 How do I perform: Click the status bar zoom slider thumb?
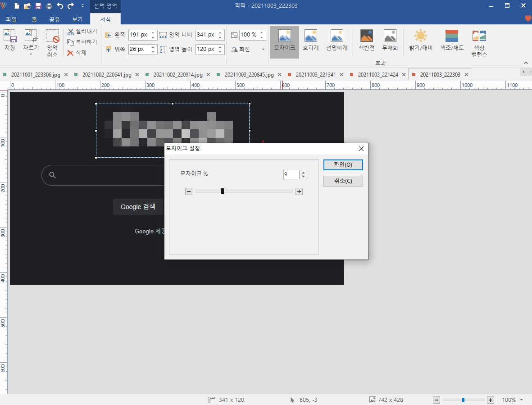pyautogui.click(x=463, y=400)
